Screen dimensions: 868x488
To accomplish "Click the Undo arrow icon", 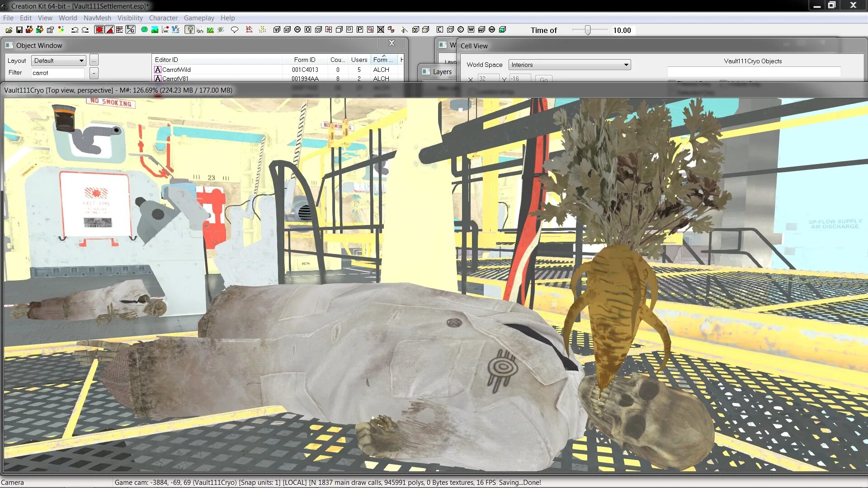I will (75, 30).
